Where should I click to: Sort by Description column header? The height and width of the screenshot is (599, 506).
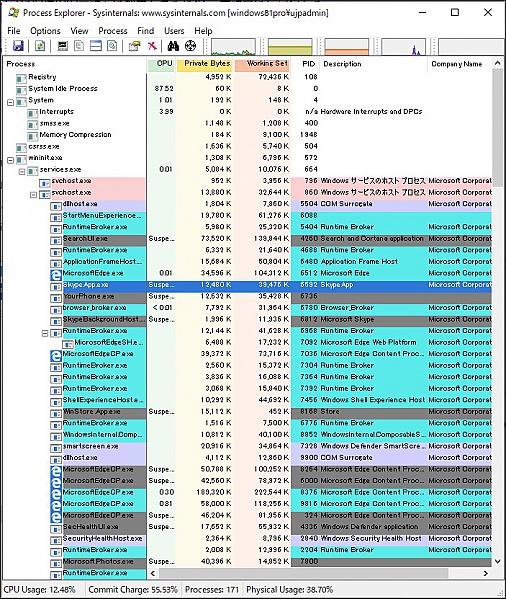[374, 64]
